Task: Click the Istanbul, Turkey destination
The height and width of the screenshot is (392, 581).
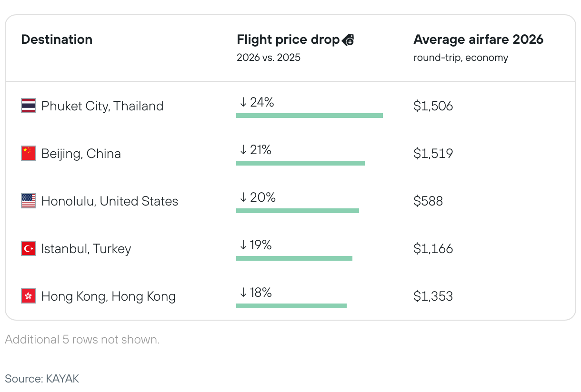Action: point(86,248)
